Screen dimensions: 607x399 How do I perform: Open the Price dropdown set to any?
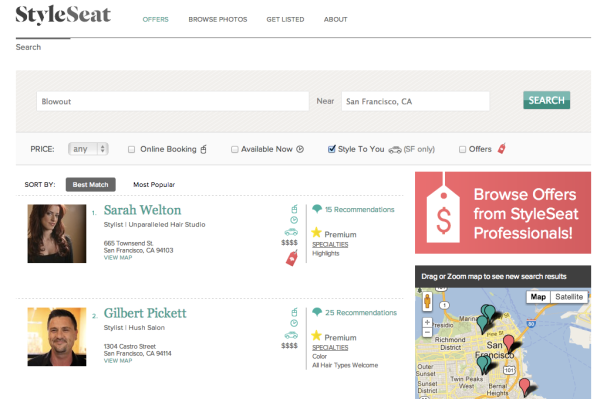(88, 149)
